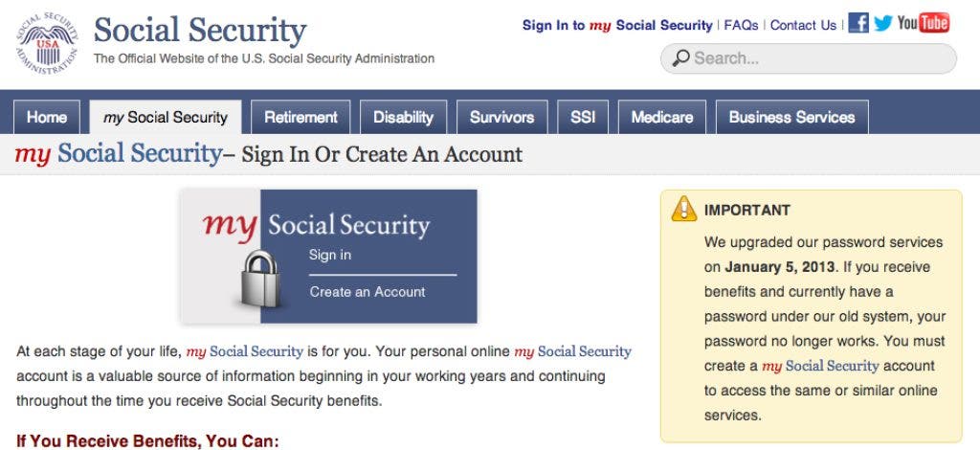Open the YouTube logo link

[923, 23]
